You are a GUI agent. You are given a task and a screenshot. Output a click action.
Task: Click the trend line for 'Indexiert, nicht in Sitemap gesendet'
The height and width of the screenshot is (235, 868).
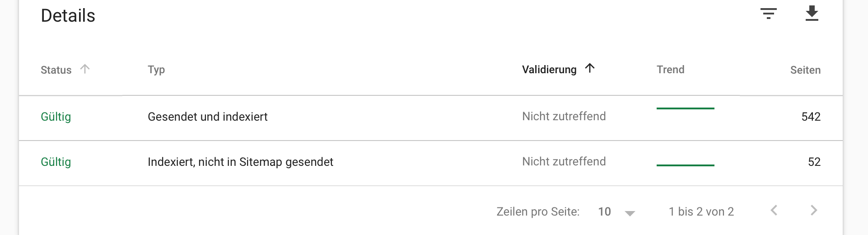[x=685, y=165]
